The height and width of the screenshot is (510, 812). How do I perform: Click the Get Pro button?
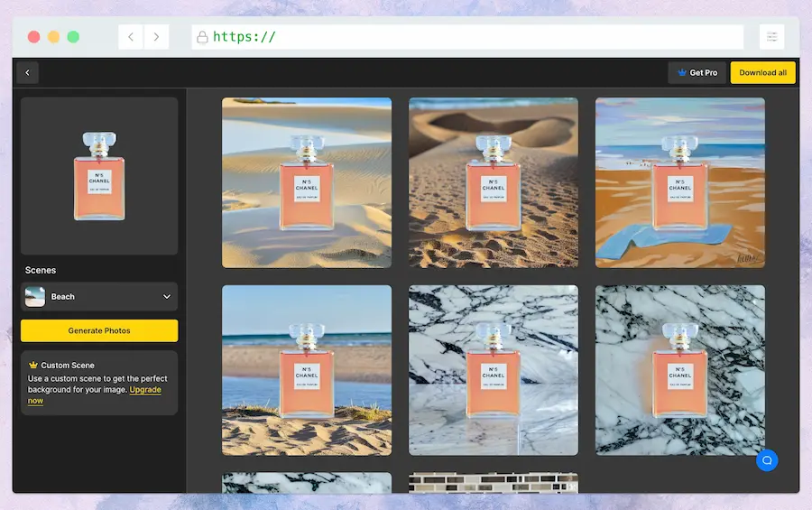click(x=697, y=72)
